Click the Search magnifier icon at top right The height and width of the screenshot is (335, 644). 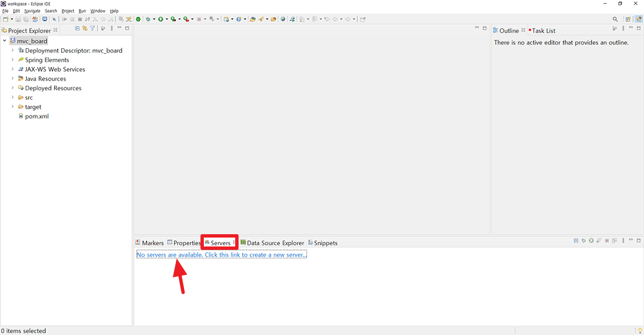click(615, 19)
